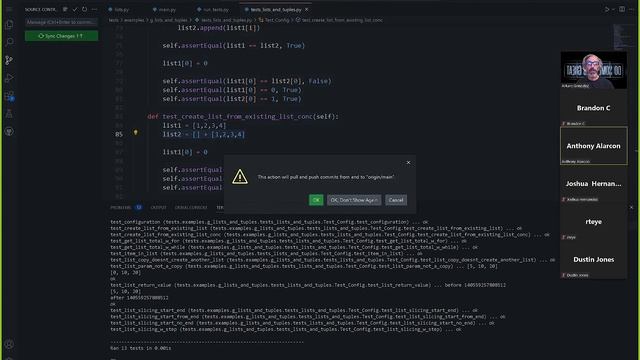The height and width of the screenshot is (360, 640).
Task: Open the Problems panel tab
Action: click(x=126, y=207)
